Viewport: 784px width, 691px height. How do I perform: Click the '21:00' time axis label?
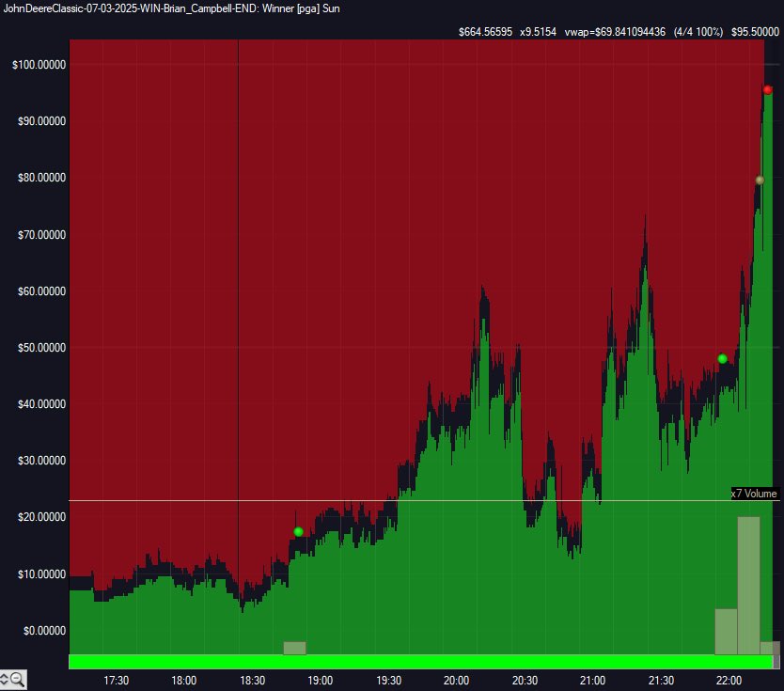click(592, 681)
